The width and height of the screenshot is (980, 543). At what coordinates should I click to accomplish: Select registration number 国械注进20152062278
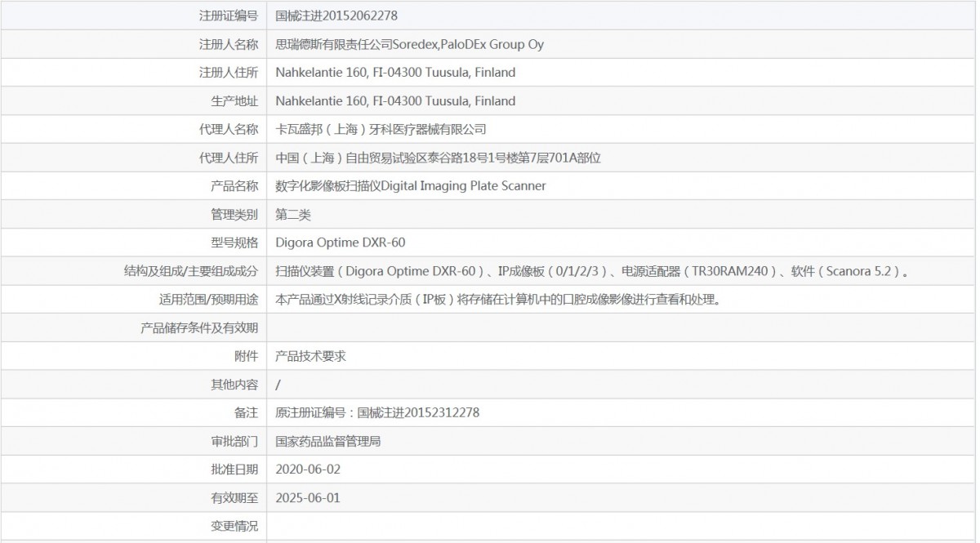click(336, 16)
